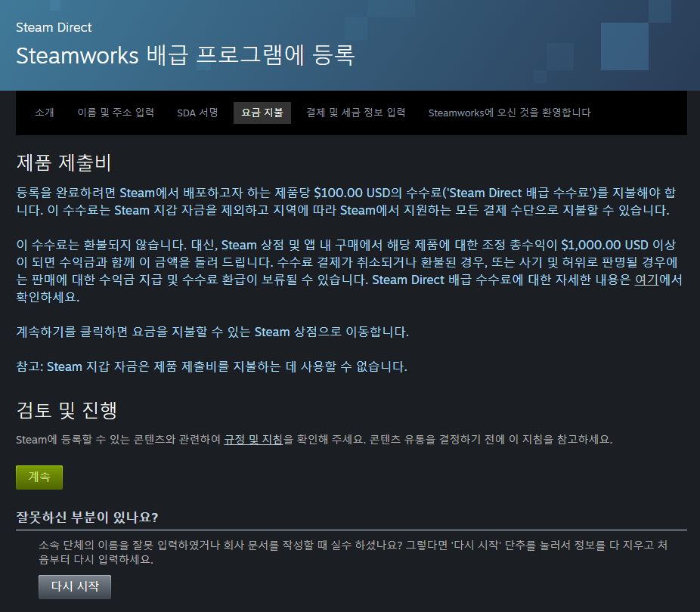Click the 소속 단체의 이름을 잘못 입력 paragraph
Image resolution: width=700 pixels, height=612 pixels.
click(353, 552)
